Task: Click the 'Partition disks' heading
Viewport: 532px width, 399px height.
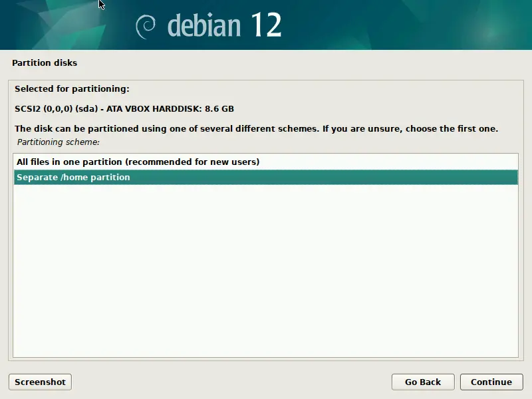Action: click(x=45, y=63)
